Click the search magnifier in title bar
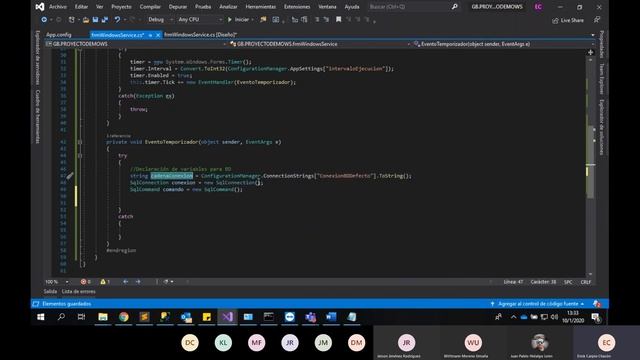 [454, 7]
